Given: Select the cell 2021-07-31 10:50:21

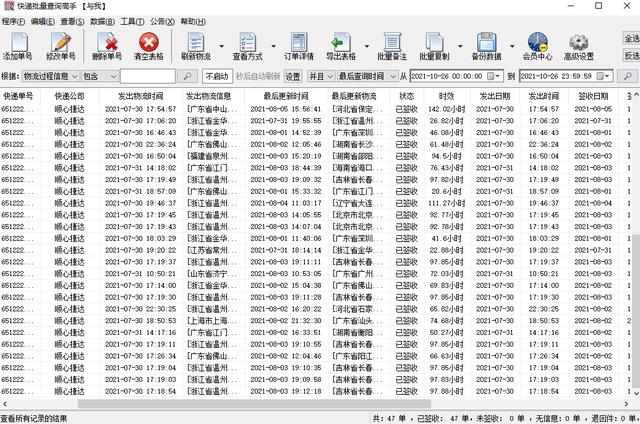Looking at the screenshot, I should click(x=140, y=274).
